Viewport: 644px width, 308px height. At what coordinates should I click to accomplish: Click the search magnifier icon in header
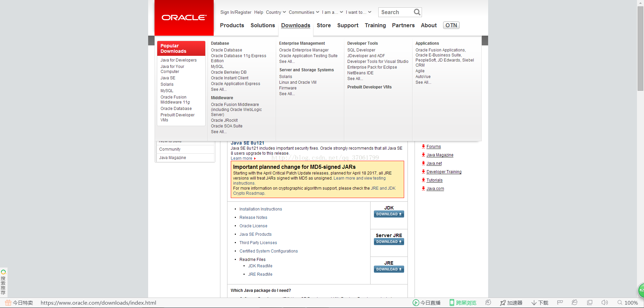[417, 12]
